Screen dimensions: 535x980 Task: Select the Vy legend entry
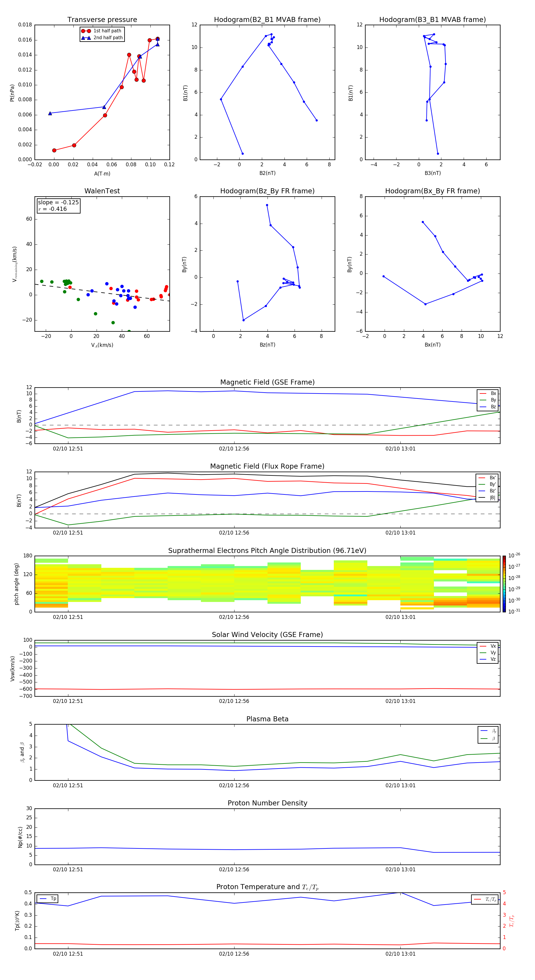[x=488, y=652]
